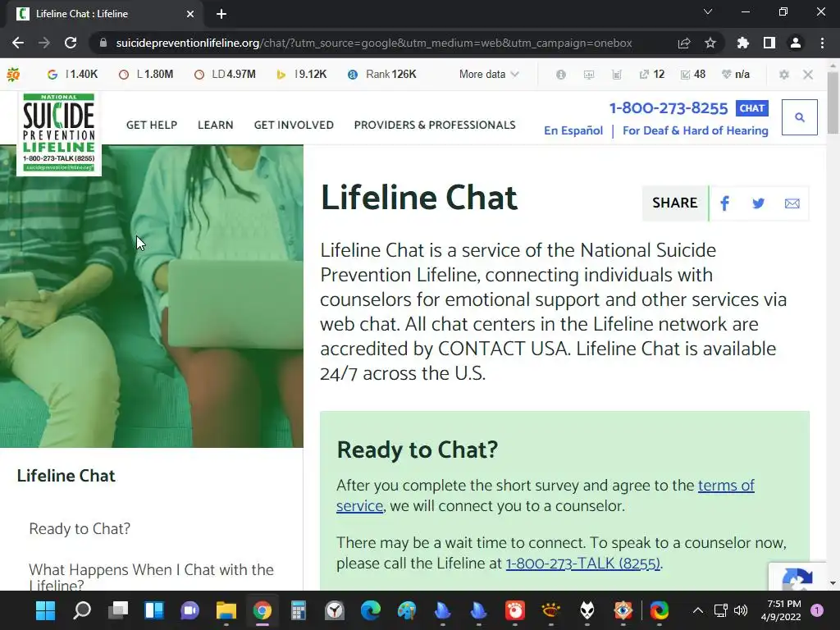Open Calculator from taskbar
Viewport: 840px width, 630px height.
[x=299, y=610]
